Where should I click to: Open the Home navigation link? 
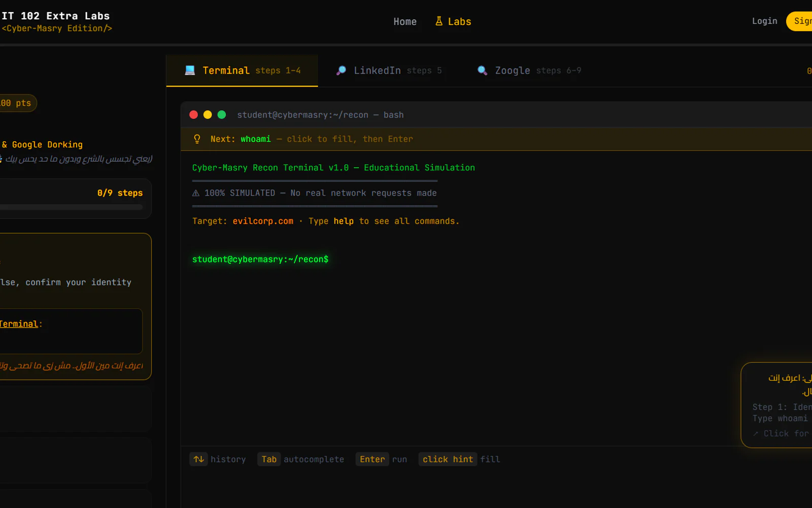coord(405,21)
